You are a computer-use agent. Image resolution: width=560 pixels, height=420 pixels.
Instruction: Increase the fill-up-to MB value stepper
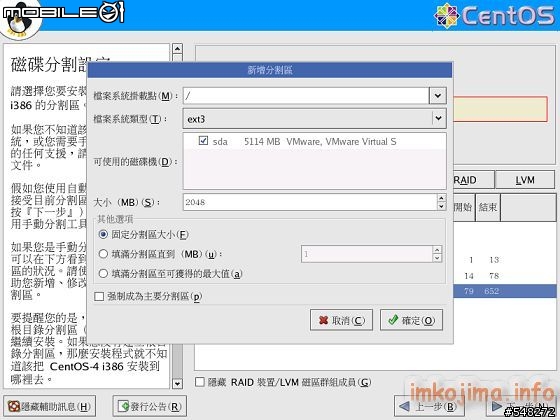[437, 250]
